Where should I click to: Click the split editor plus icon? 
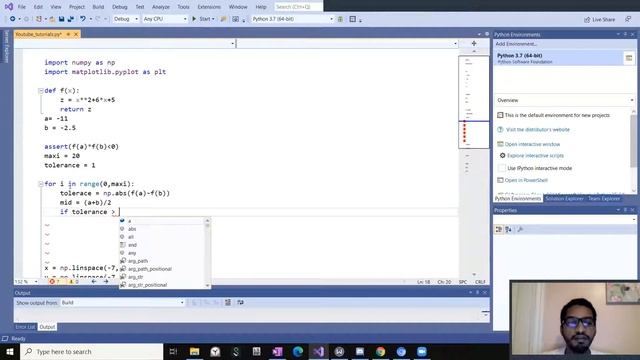[474, 43]
